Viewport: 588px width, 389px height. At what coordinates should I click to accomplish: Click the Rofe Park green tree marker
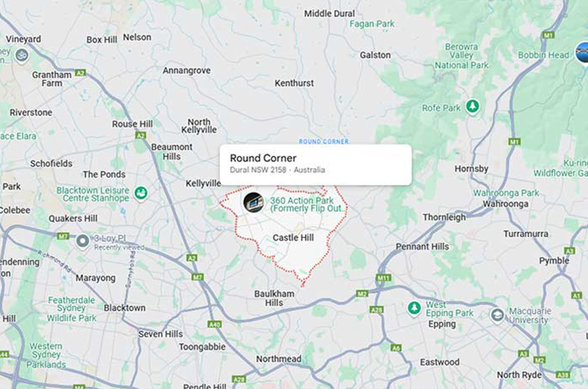(x=473, y=107)
